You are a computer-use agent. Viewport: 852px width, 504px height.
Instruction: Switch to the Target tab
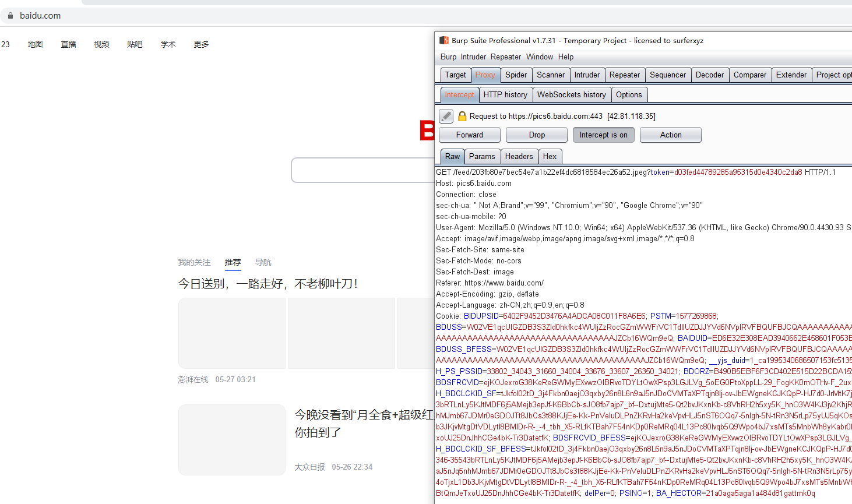455,75
